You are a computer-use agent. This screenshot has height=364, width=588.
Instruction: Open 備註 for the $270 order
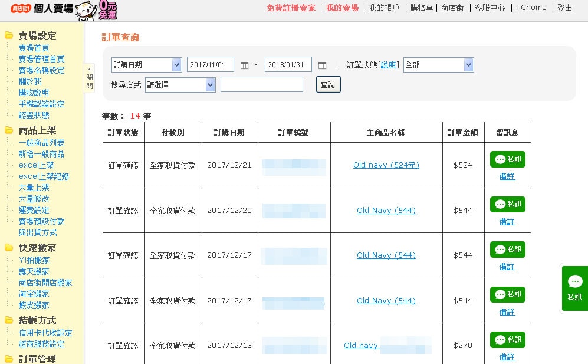pos(507,357)
